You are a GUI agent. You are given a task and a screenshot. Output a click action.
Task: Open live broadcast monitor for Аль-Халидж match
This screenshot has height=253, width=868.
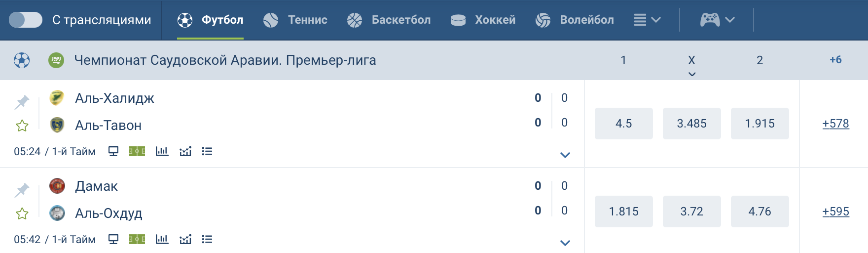coord(113,151)
